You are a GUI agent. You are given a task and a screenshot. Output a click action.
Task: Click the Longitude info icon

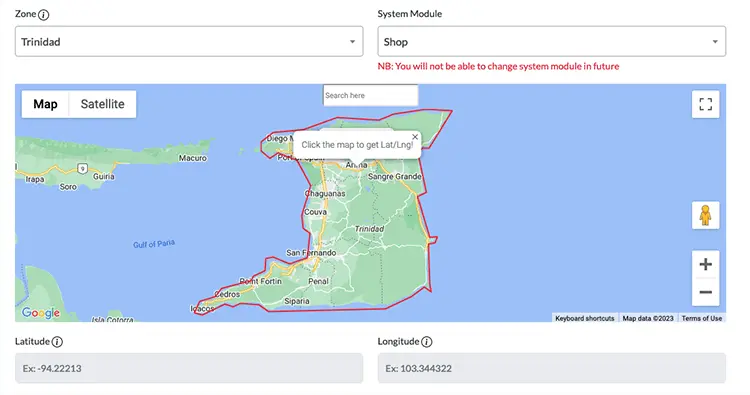427,342
